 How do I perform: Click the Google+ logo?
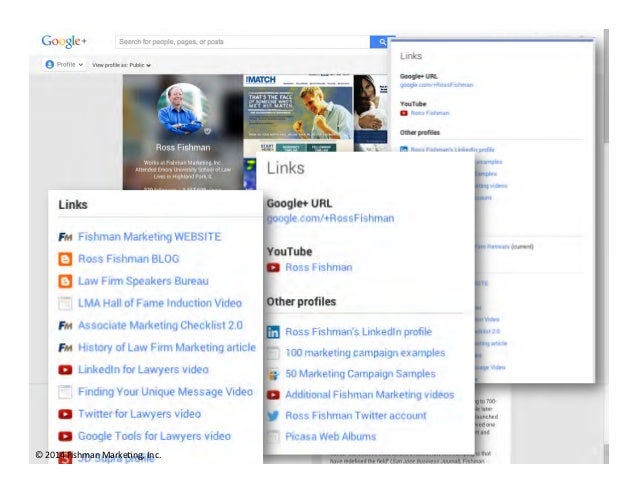point(64,41)
